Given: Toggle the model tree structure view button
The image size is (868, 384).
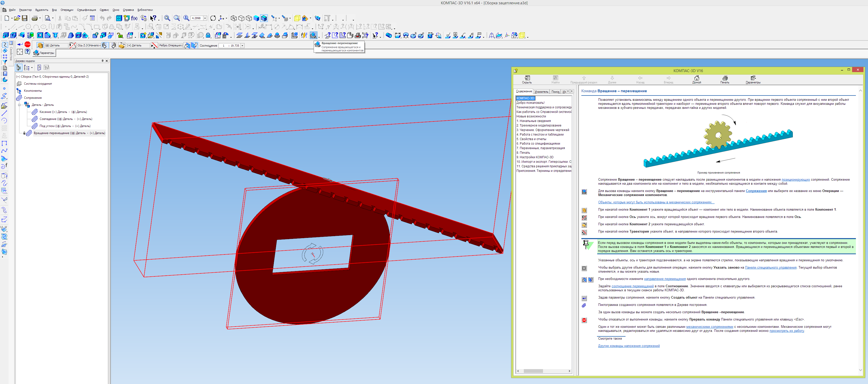Looking at the screenshot, I should (x=19, y=68).
